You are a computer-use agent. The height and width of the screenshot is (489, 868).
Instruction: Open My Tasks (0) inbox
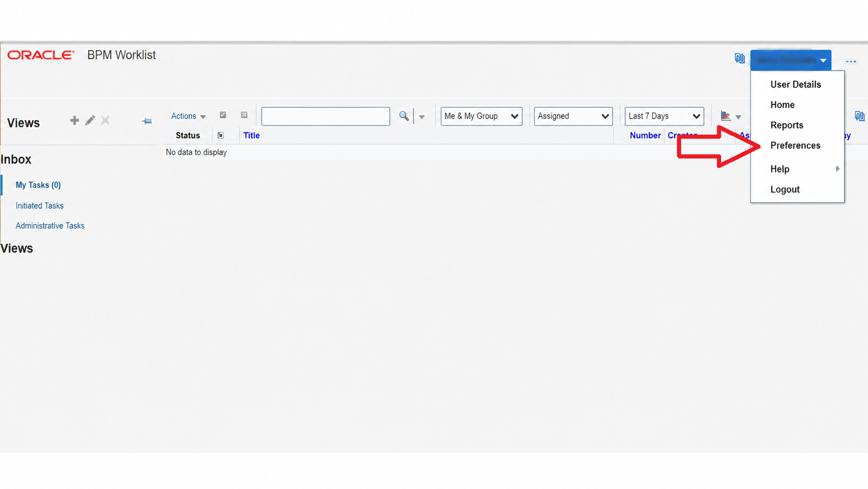click(38, 185)
